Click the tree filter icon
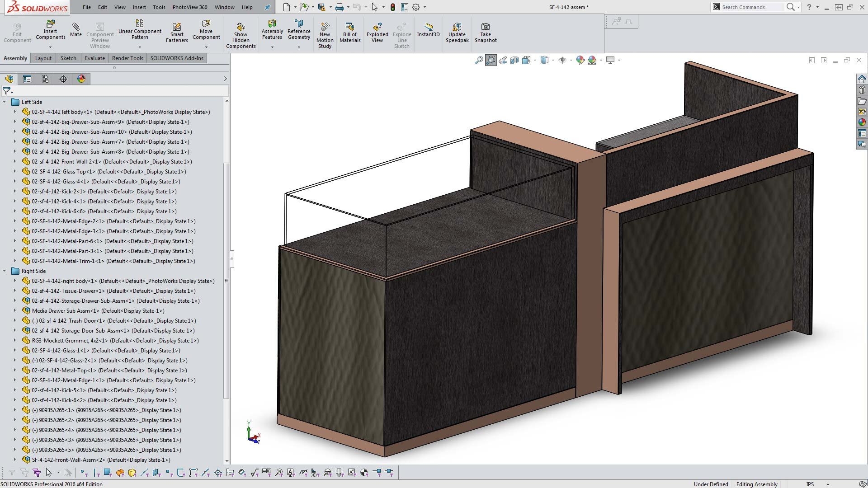 tap(6, 91)
